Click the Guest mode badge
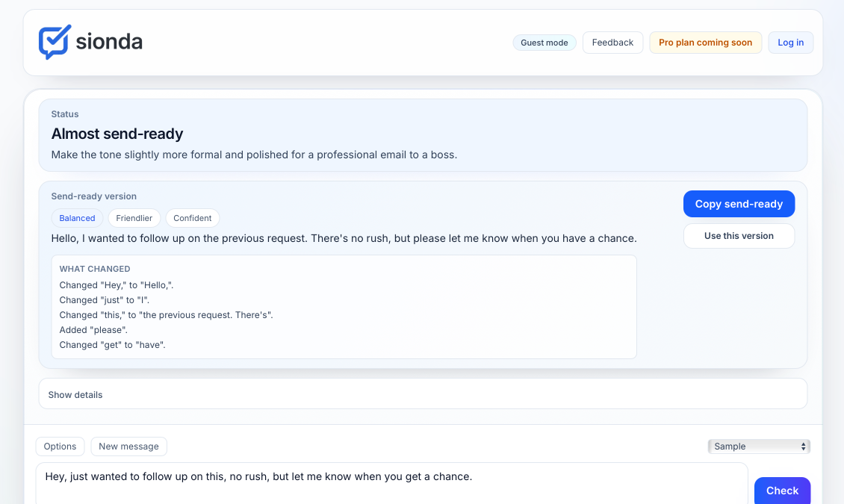 pos(544,43)
